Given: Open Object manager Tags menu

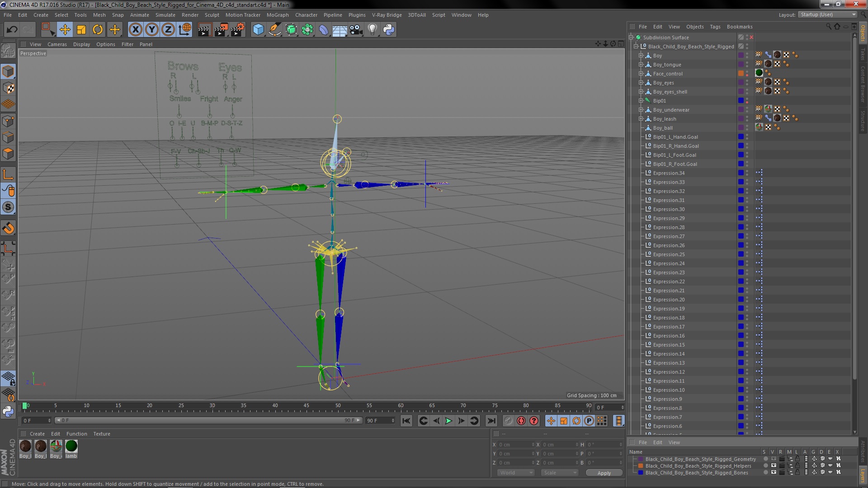Looking at the screenshot, I should click(715, 27).
